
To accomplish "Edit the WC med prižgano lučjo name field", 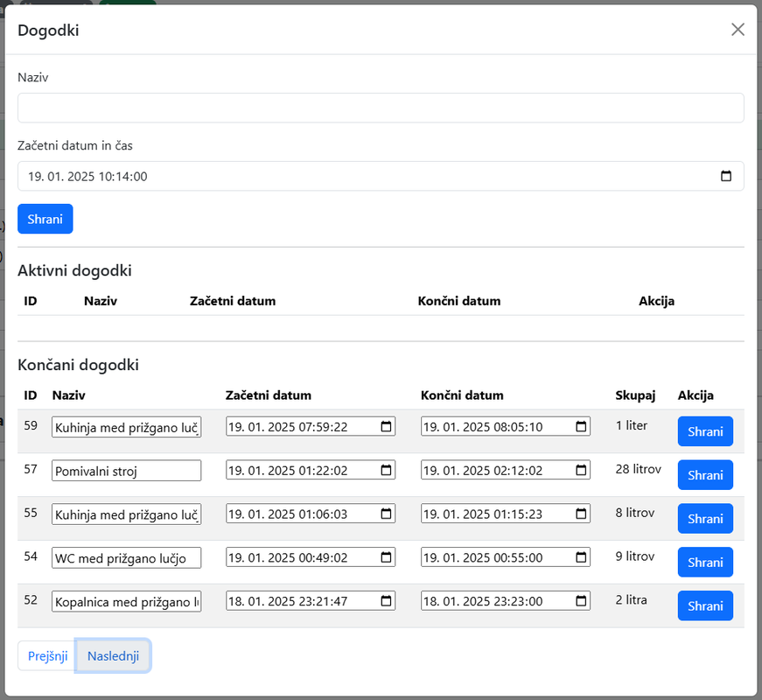I will [126, 558].
